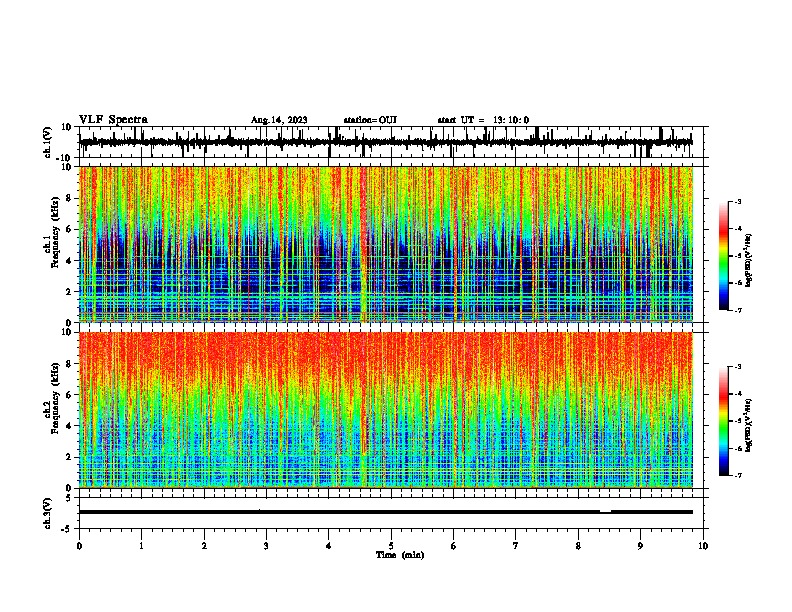Click the -3 label on ch.2 colorbar
792x612 pixels.
pos(738,367)
